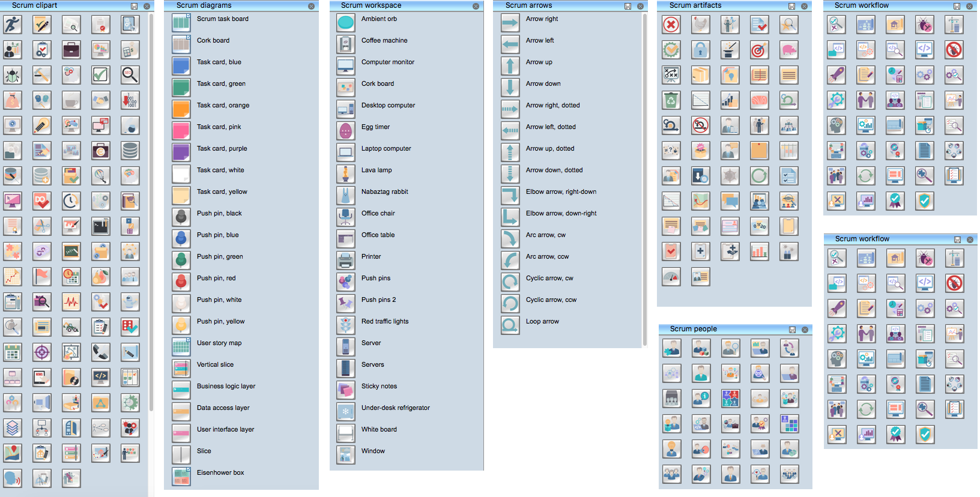Screen dimensions: 980x497
Task: Click the 'Cork board' label in Scrum diagrams
Action: tap(213, 41)
